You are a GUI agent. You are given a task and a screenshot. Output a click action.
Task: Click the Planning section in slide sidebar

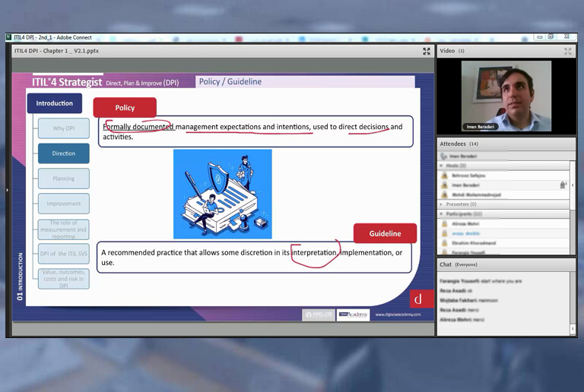coord(64,179)
